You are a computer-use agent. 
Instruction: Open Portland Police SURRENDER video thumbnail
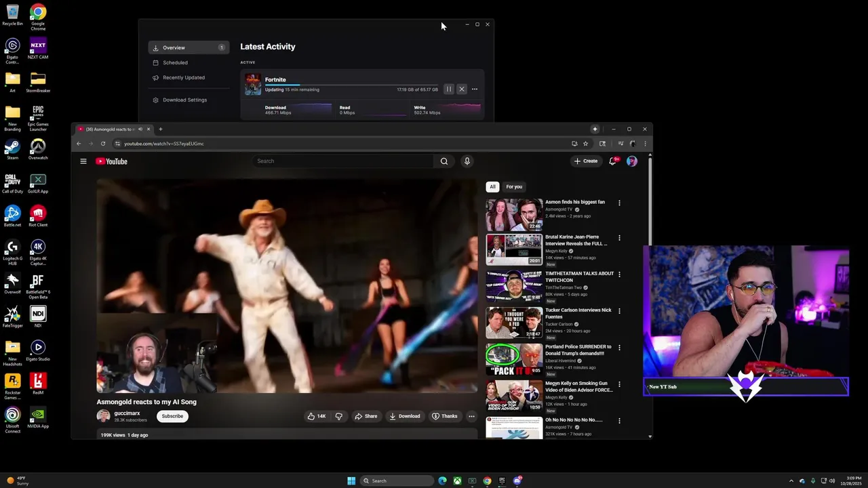pos(514,360)
